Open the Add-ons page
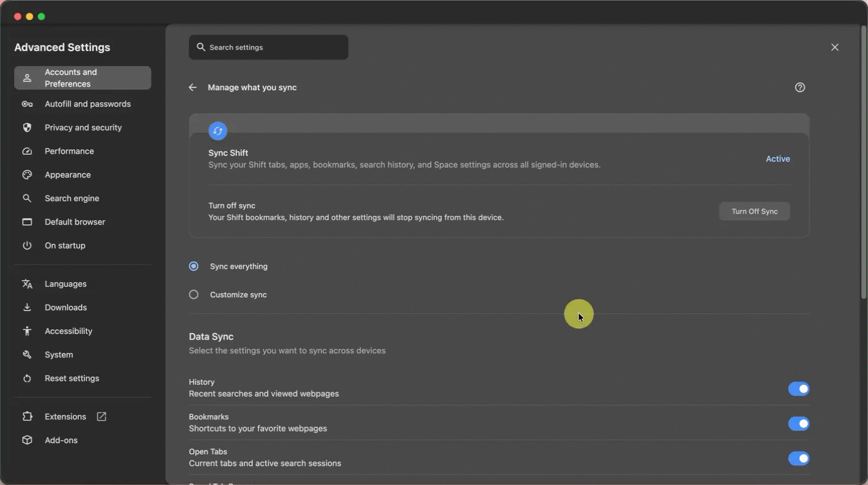Screen dimensions: 868x485 (83, 440)
